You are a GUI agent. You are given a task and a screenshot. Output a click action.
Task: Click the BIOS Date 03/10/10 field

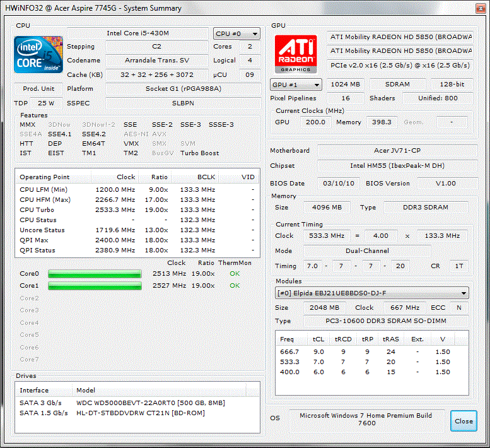coord(339,183)
